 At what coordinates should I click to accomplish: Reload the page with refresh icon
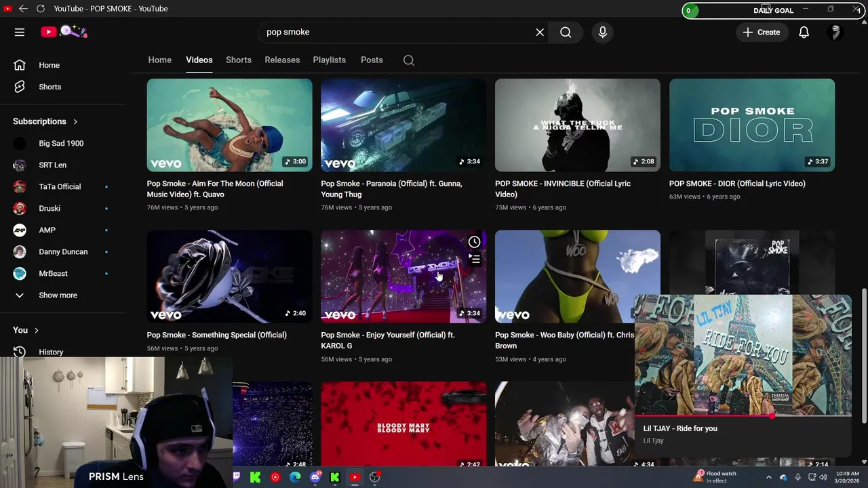point(40,9)
